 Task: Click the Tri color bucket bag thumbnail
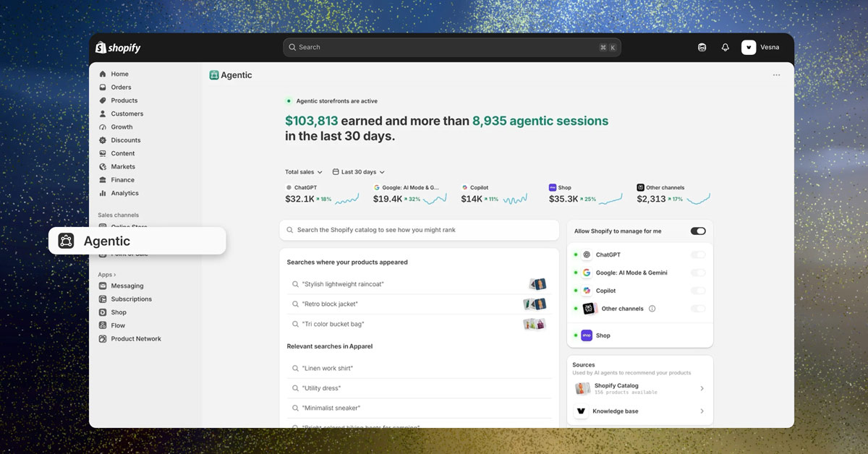(535, 324)
